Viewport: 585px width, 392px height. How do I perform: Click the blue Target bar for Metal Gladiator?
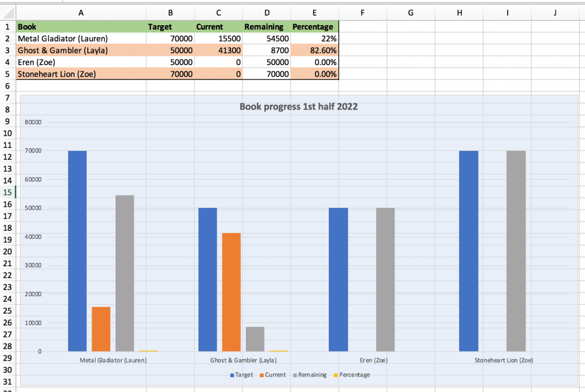point(77,251)
